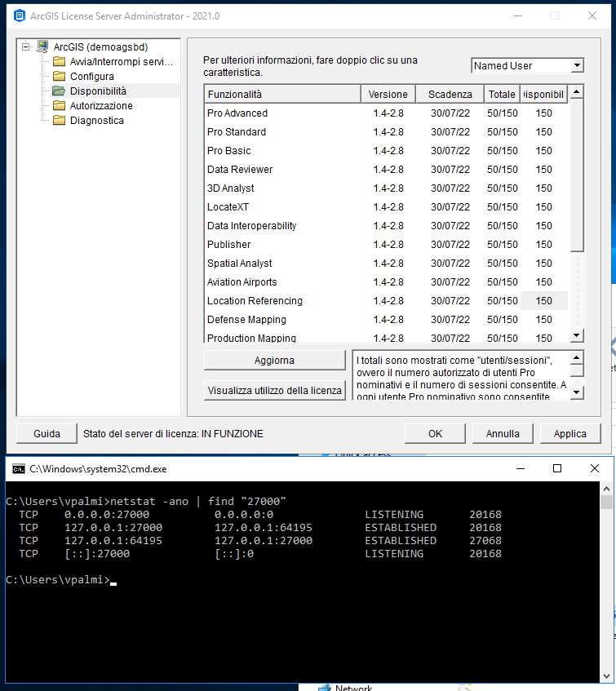The width and height of the screenshot is (616, 691).
Task: Click the totals description text box
Action: 461,375
